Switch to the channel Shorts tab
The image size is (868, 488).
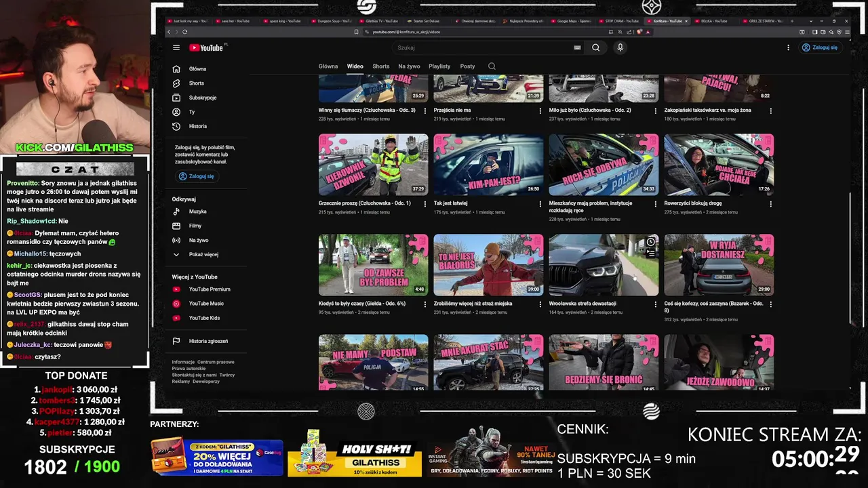point(381,66)
